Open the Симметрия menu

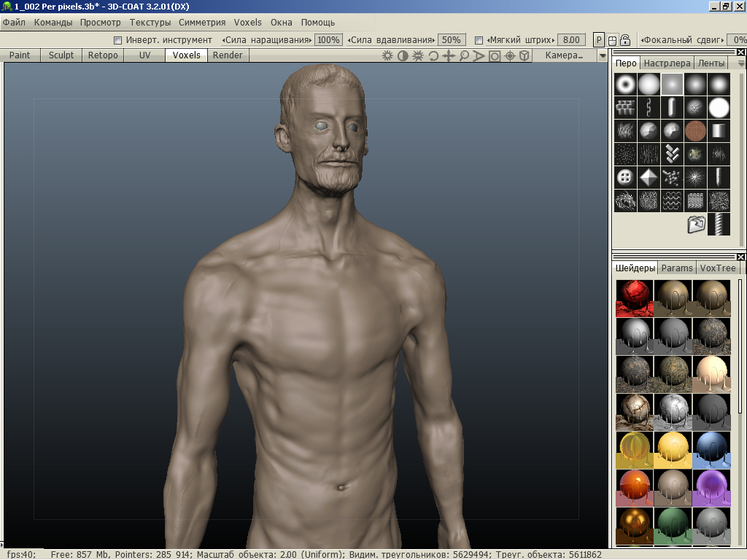coord(202,23)
